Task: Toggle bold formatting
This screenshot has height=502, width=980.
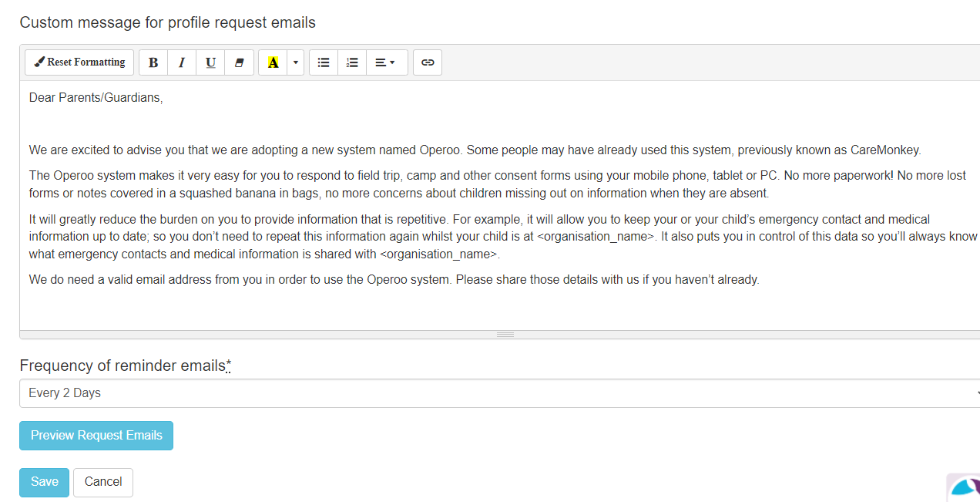Action: [153, 62]
